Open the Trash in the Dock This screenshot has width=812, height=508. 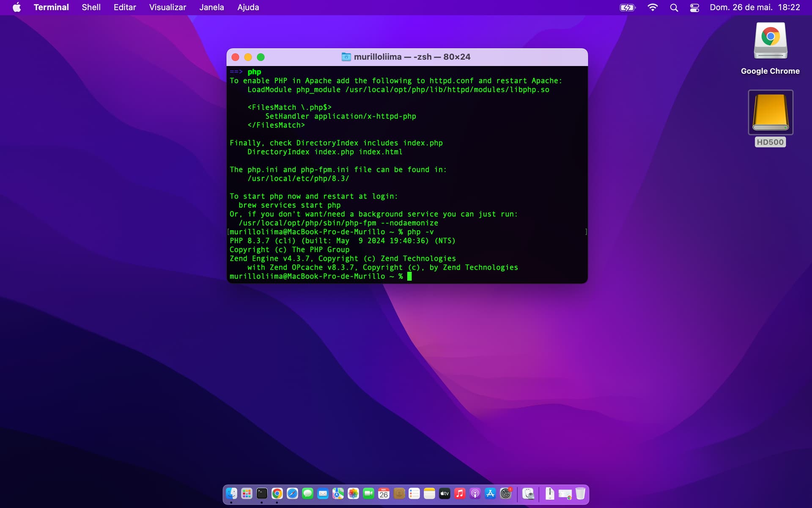pos(580,494)
